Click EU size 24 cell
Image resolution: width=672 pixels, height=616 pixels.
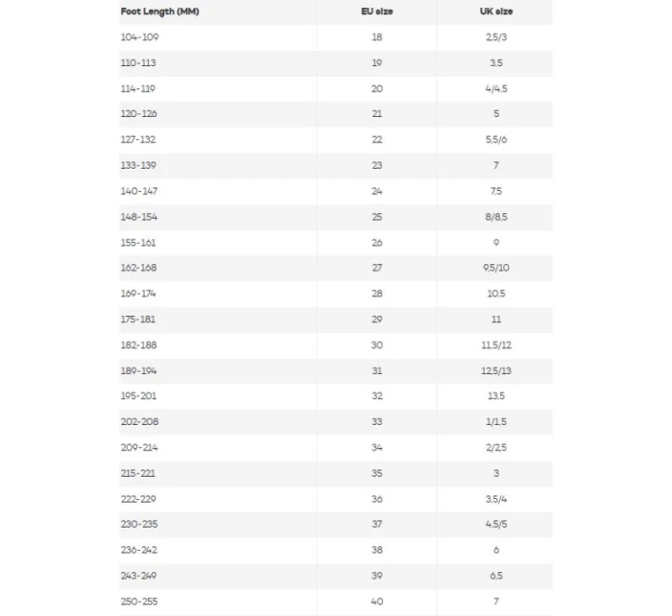[376, 191]
